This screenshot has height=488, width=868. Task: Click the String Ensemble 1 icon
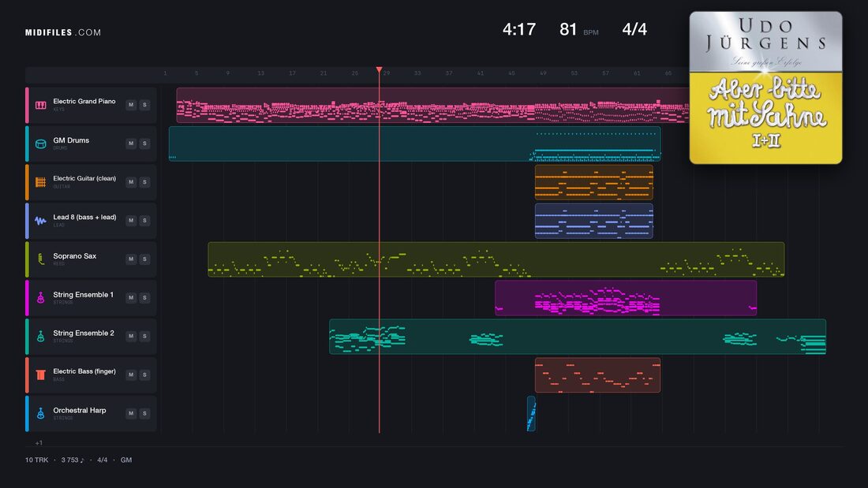click(40, 298)
